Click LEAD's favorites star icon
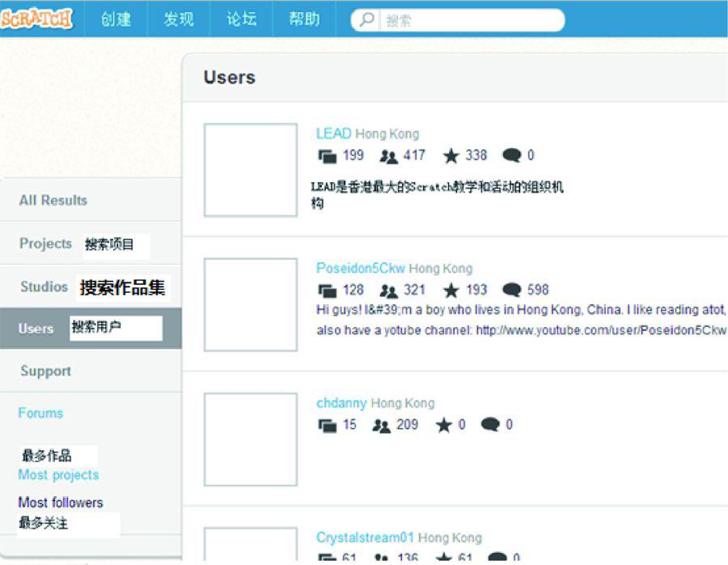 tap(451, 156)
